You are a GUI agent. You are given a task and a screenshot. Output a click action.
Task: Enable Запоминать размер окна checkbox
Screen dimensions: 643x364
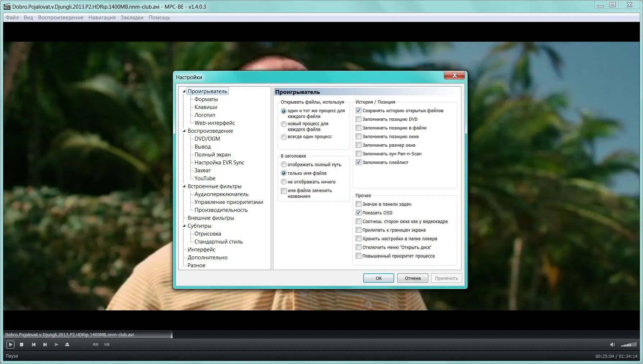[359, 145]
